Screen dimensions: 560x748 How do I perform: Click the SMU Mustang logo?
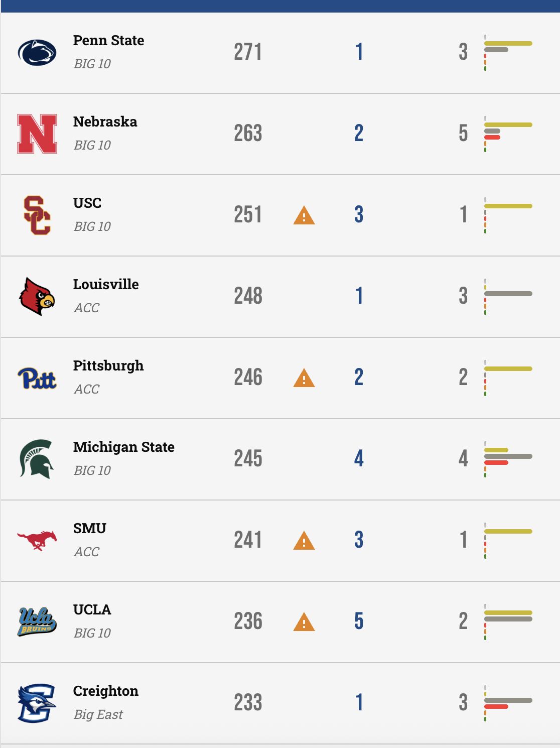pos(36,540)
